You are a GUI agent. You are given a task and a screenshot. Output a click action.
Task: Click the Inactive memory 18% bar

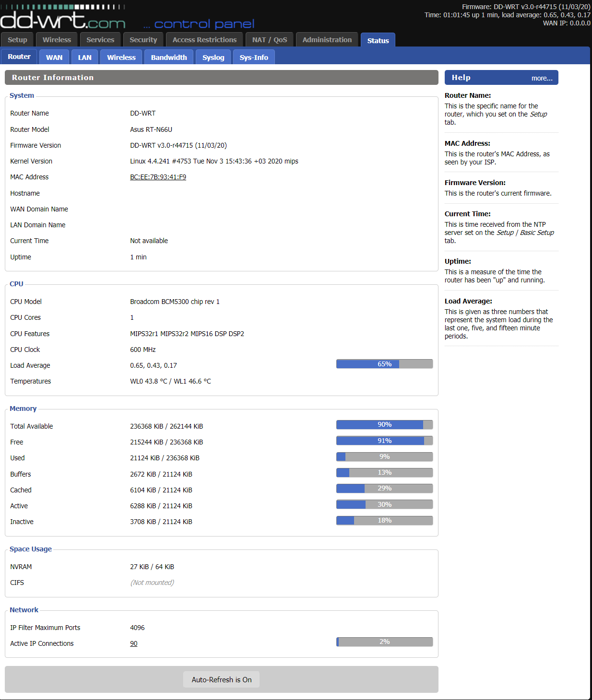click(385, 520)
